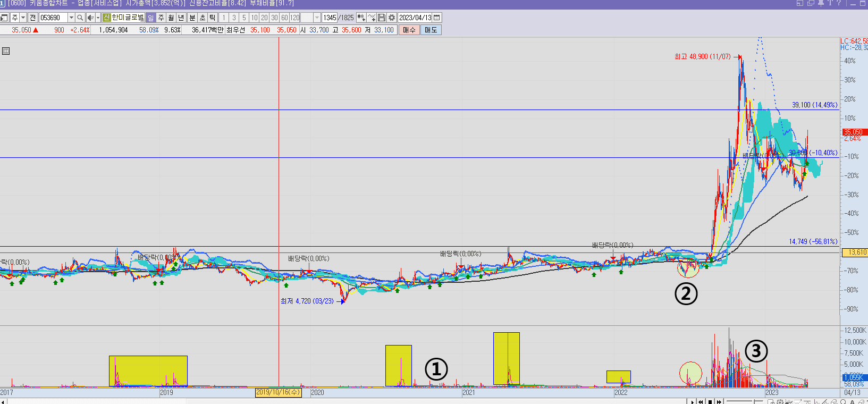Open the dropdown next to the speaker icon
The image size is (868, 404).
(x=98, y=18)
